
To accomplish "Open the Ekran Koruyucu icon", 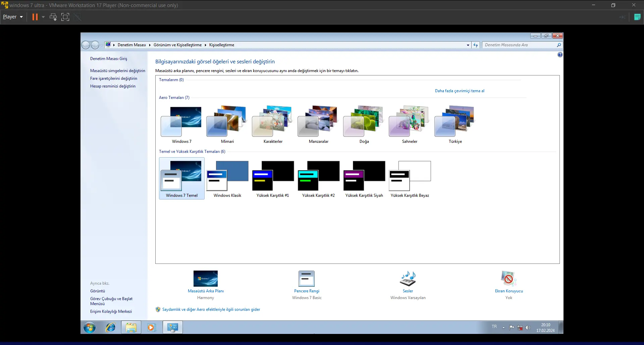I will [x=509, y=279].
